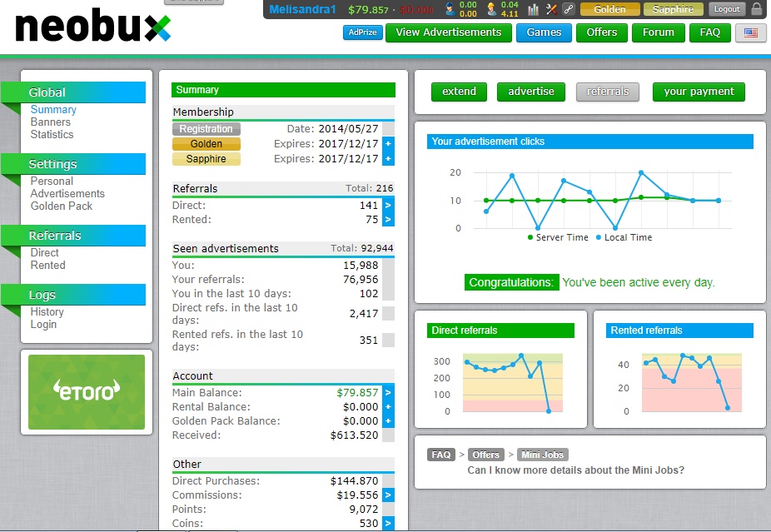
Task: Open View Advertisements
Action: pyautogui.click(x=449, y=32)
